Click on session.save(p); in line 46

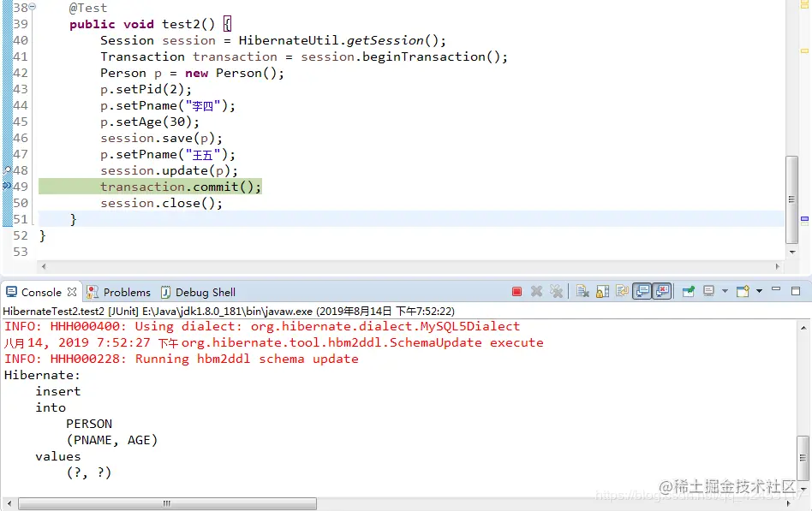pyautogui.click(x=161, y=138)
